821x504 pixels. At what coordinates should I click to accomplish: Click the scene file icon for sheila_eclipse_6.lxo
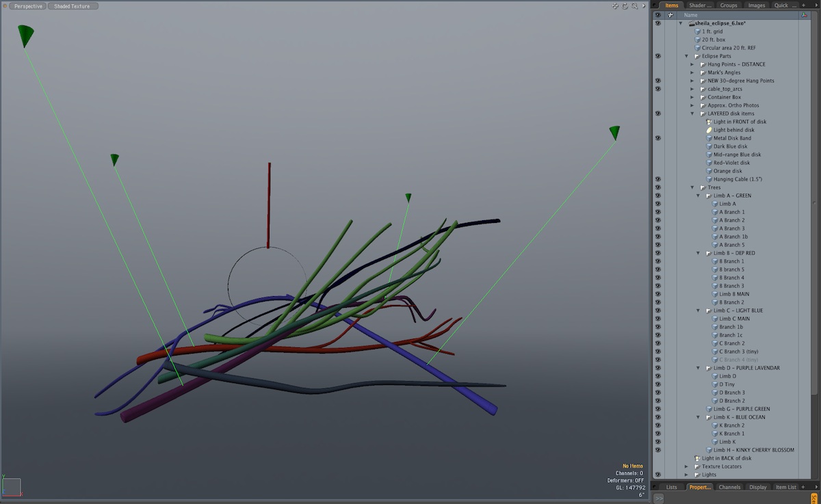tap(692, 23)
